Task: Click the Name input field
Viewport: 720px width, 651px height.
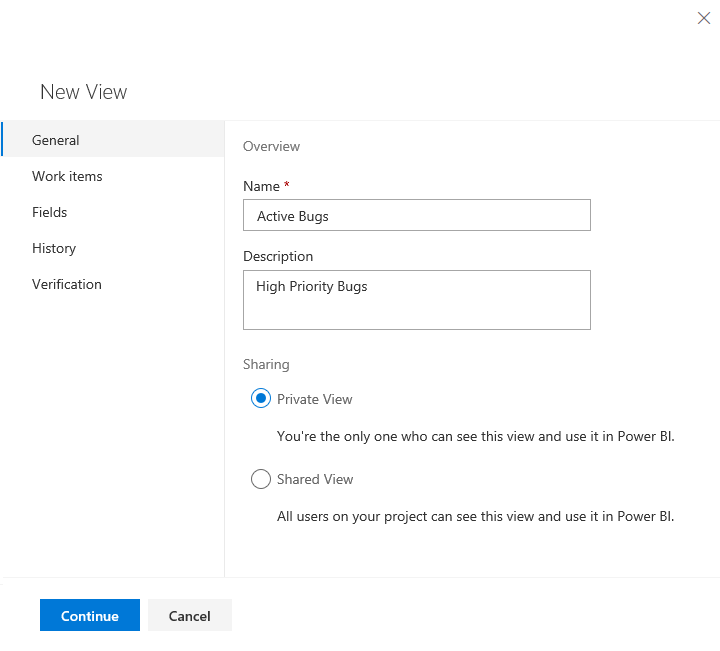Action: click(x=416, y=215)
